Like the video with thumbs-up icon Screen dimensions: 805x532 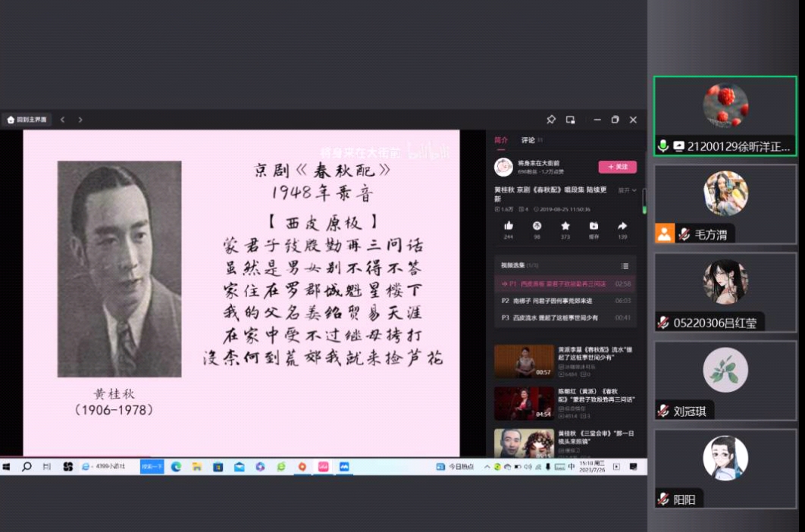click(508, 226)
